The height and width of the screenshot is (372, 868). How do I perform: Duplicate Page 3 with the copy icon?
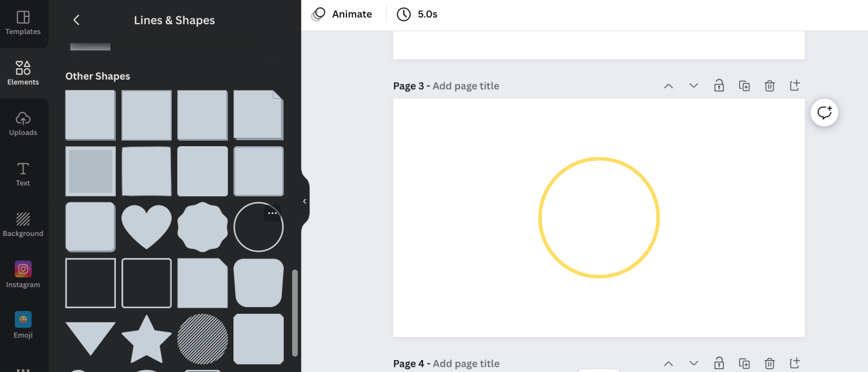click(x=744, y=85)
